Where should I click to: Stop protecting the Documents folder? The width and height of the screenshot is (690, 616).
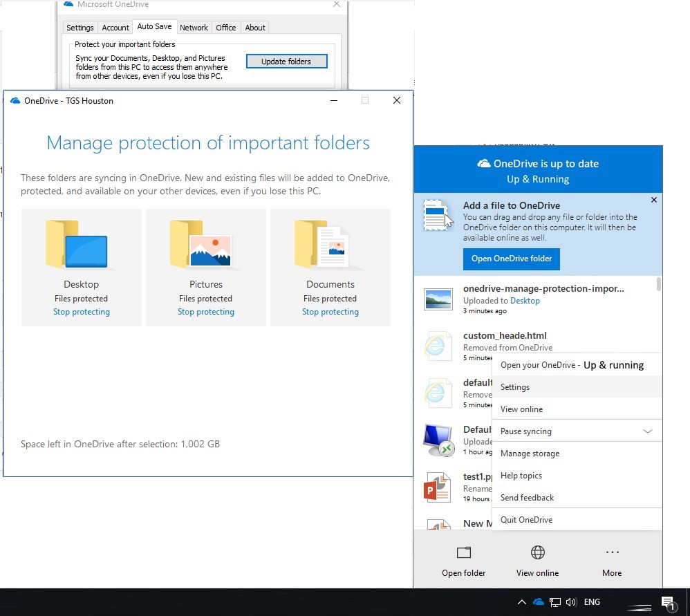tap(330, 312)
